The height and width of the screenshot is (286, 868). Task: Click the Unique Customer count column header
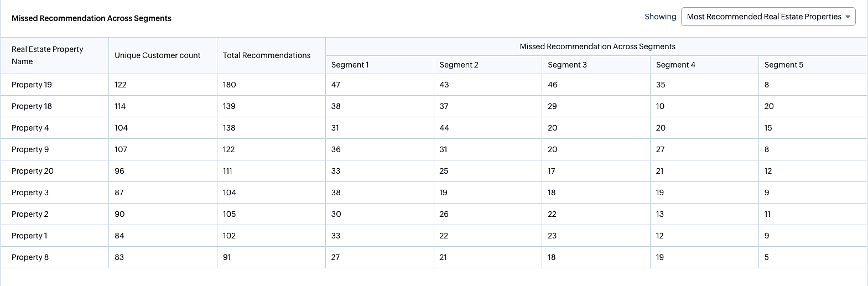click(158, 55)
